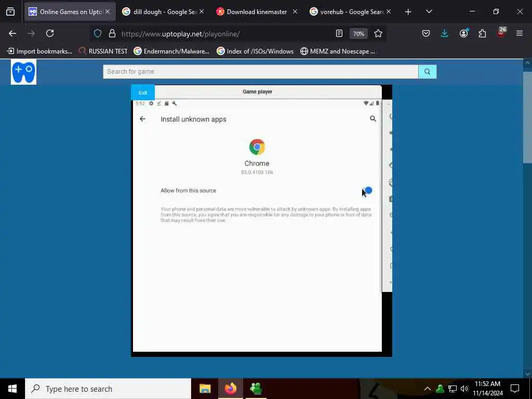View site security lock info

point(112,34)
